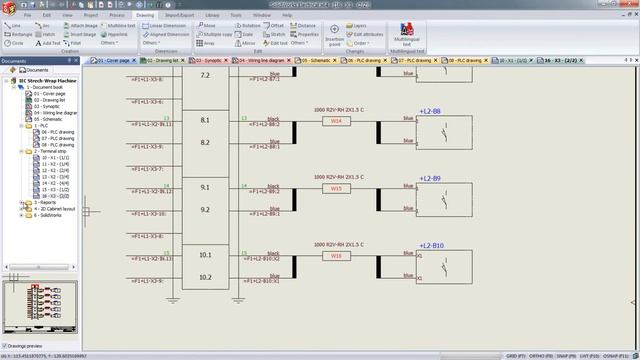Click the Array tool

click(x=205, y=43)
